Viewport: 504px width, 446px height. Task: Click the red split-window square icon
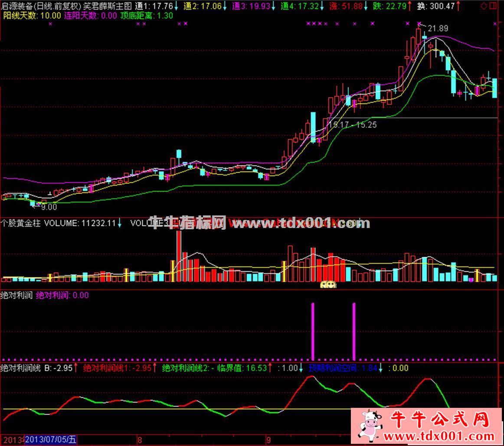(493, 6)
